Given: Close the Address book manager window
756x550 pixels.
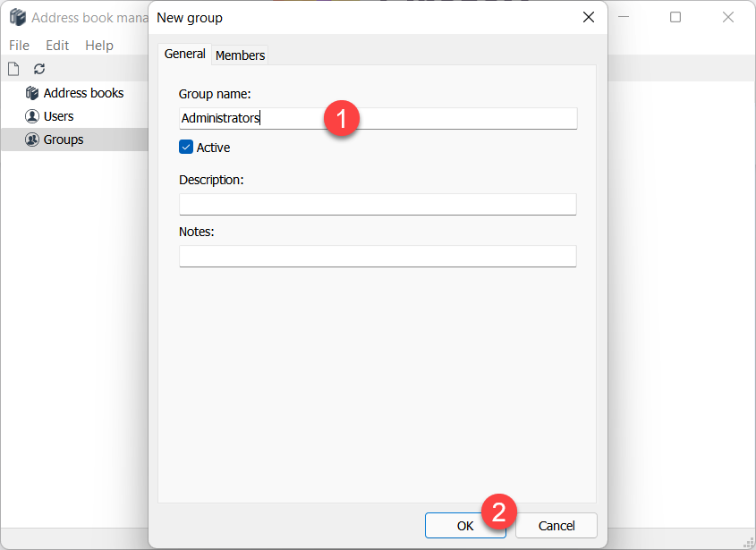Looking at the screenshot, I should coord(728,17).
